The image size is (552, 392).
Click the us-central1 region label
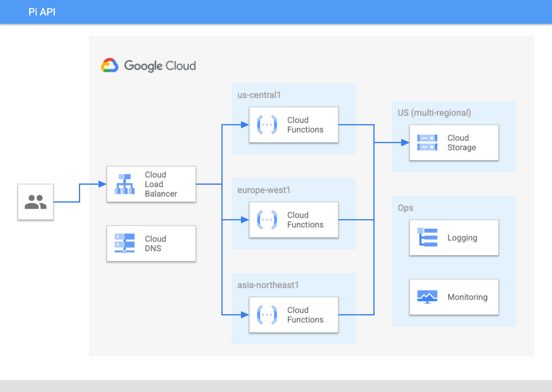tap(259, 95)
